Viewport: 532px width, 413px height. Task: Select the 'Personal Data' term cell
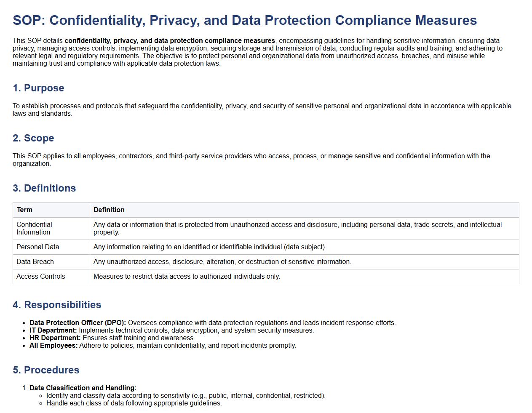click(37, 247)
